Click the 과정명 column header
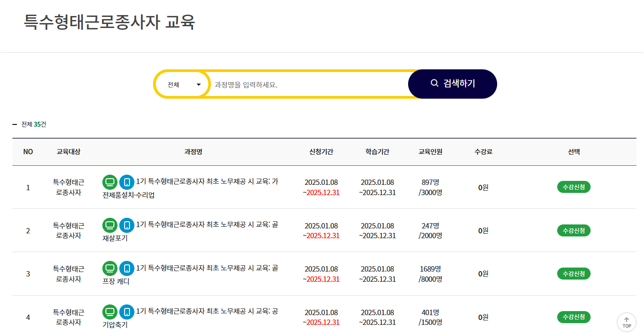Screen dimensions: 644x336 pos(193,152)
